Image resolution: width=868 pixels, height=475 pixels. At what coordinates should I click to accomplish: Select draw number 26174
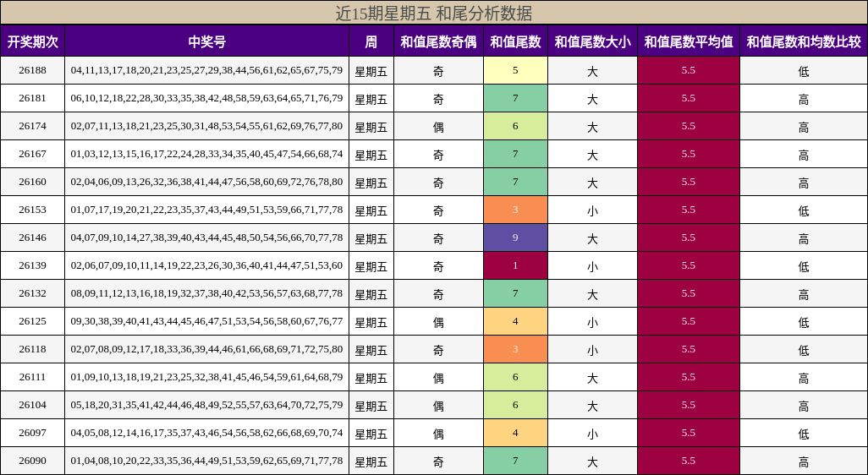[32, 126]
